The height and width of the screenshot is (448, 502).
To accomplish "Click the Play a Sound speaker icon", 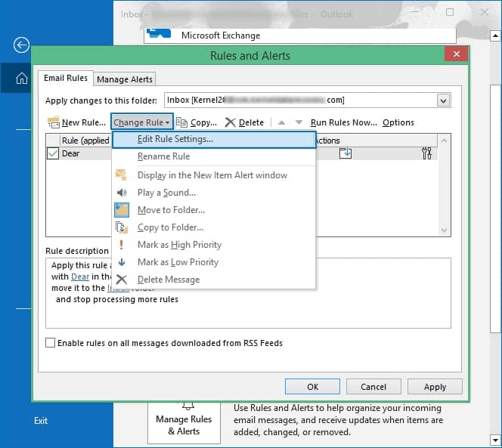I will tap(122, 193).
